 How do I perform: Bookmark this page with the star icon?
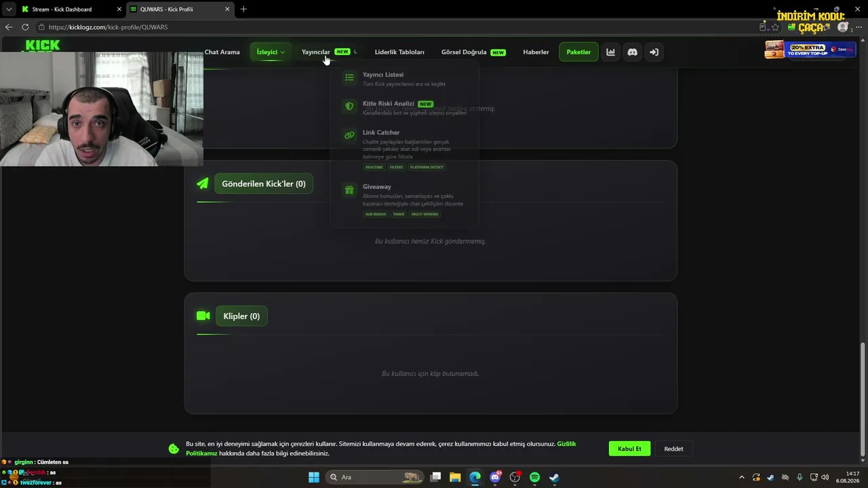(x=775, y=27)
